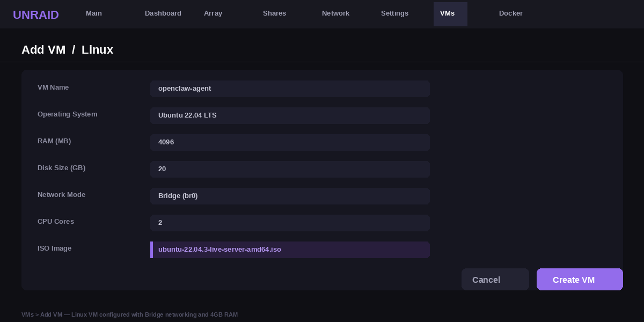
Task: Focus the RAM (MB) field
Action: 290,142
